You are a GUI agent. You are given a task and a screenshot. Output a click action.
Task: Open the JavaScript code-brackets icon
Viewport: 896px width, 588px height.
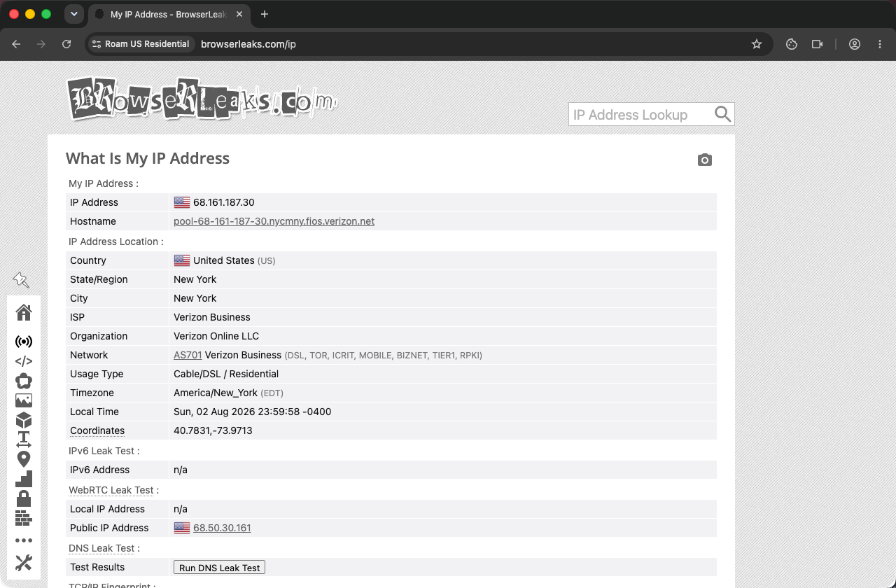(24, 361)
